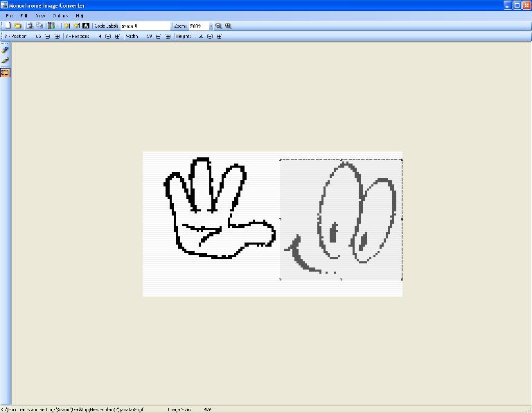The height and width of the screenshot is (413, 532).
Task: Click the zoom out magnifier icon
Action: [218, 26]
